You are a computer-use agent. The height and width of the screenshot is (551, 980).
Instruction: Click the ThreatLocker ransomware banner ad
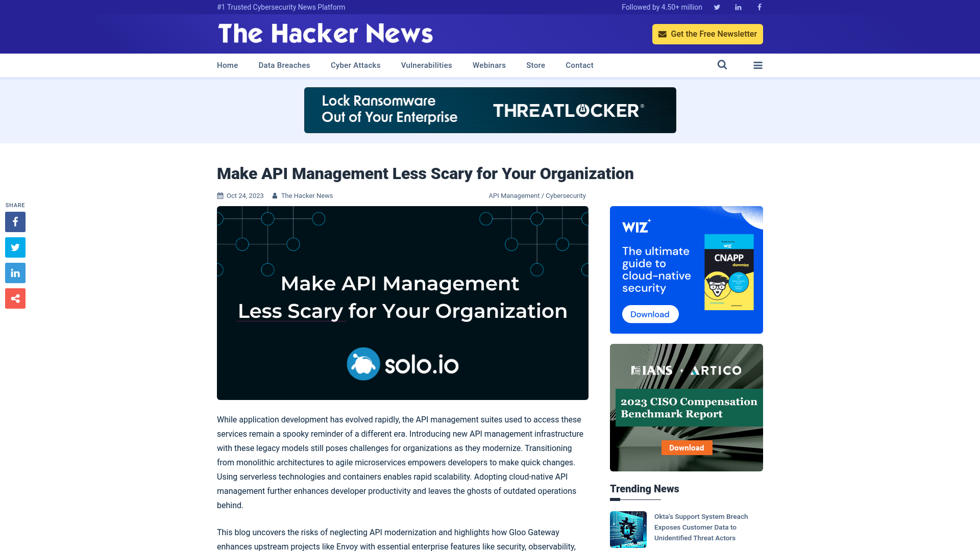tap(490, 110)
